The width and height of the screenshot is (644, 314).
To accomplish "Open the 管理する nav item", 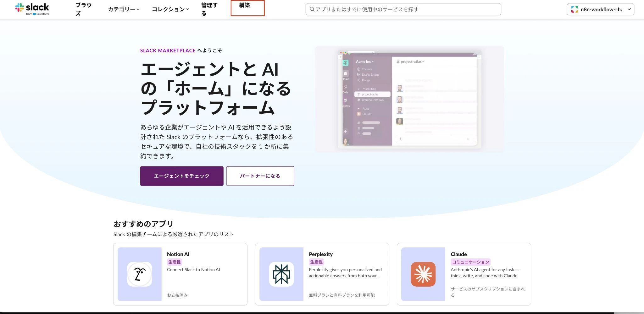I will [209, 9].
